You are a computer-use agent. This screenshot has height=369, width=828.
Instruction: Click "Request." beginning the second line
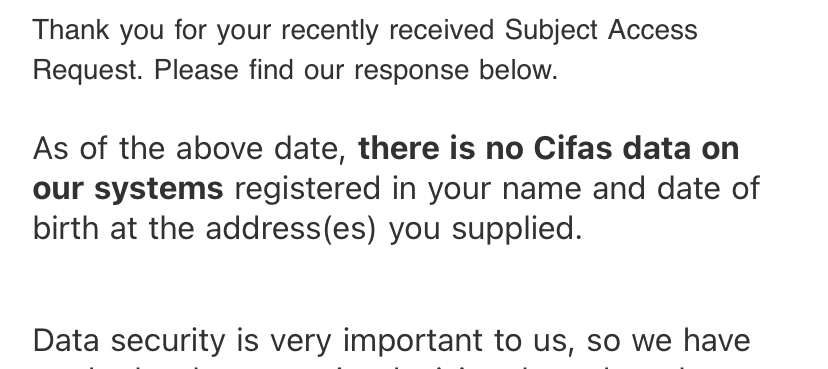(88, 71)
